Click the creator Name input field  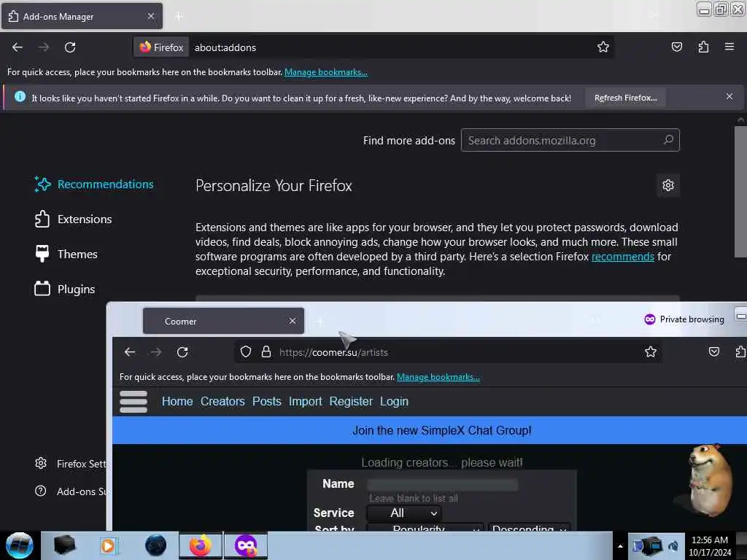(443, 485)
